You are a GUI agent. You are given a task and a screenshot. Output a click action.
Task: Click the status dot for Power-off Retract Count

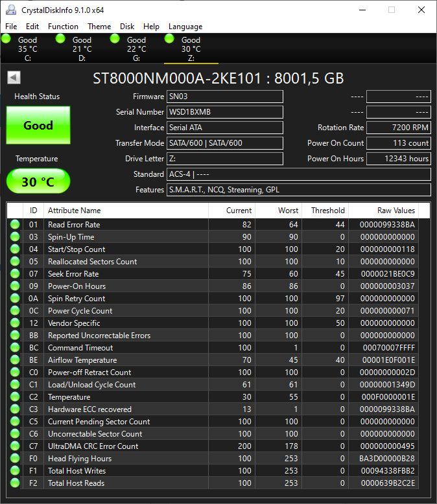point(15,372)
